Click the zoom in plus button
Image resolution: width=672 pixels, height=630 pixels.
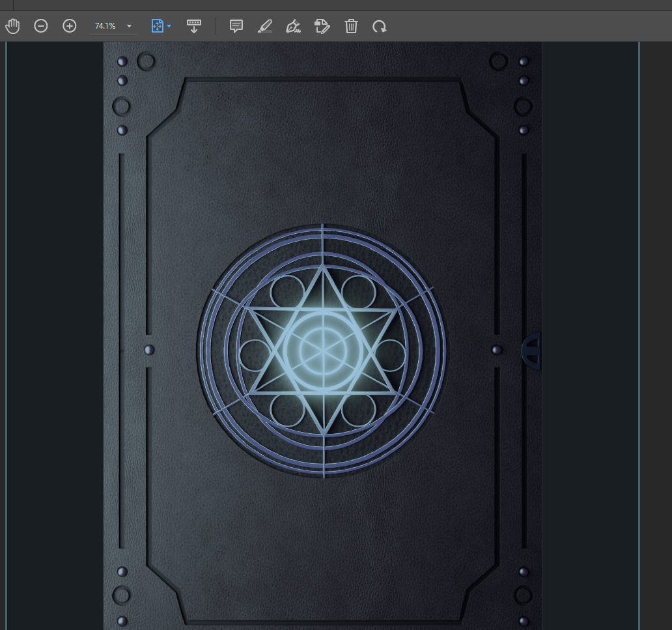tap(70, 26)
